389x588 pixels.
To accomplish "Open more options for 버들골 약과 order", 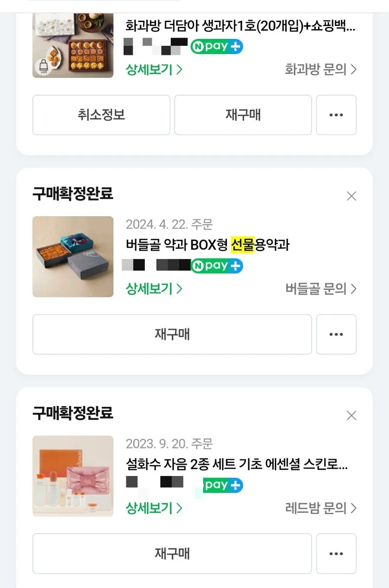I will (336, 334).
